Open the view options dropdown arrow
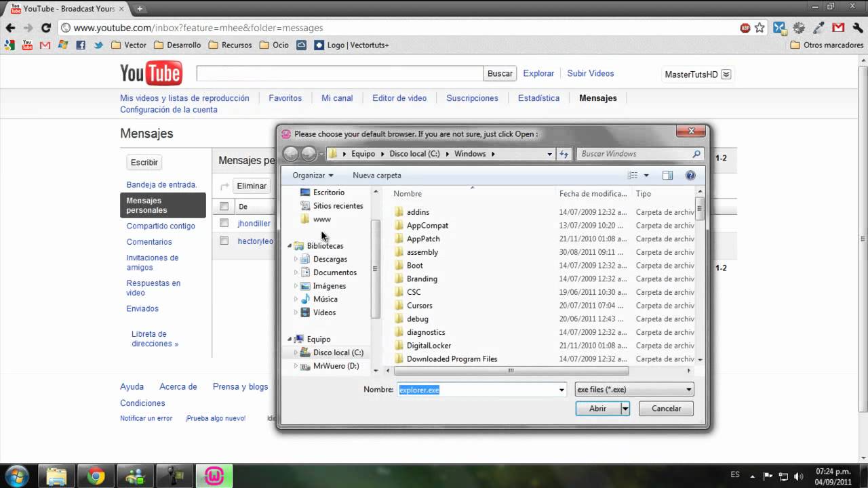The height and width of the screenshot is (488, 868). point(646,176)
